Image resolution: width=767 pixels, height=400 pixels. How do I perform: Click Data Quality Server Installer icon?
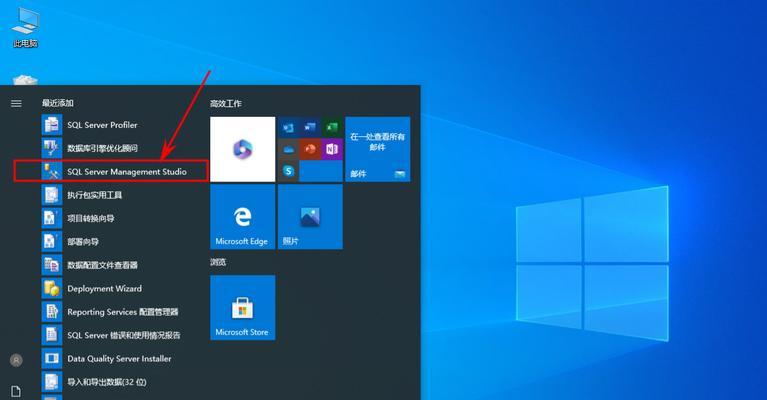(x=52, y=358)
